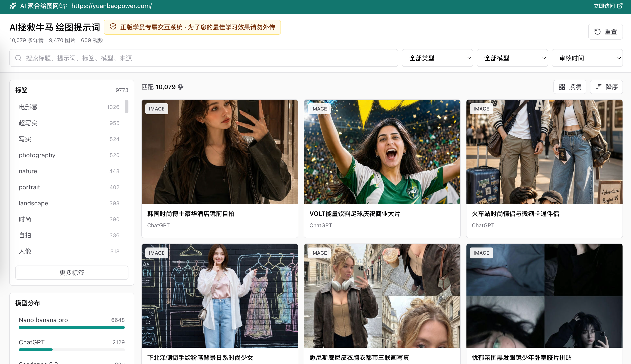Open the yuanbaopower.com link in the banner
631x364 pixels.
coord(111,6)
